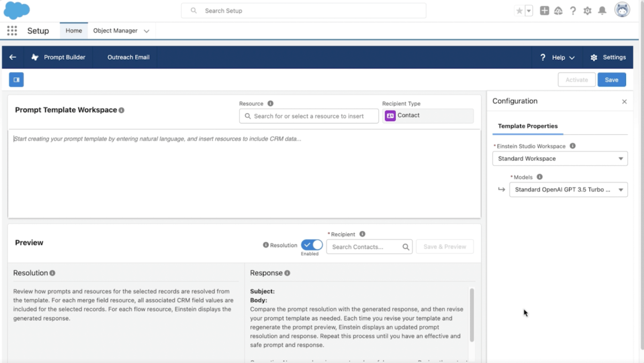The width and height of the screenshot is (644, 363).
Task: Toggle the configuration panel icon button
Action: click(16, 80)
